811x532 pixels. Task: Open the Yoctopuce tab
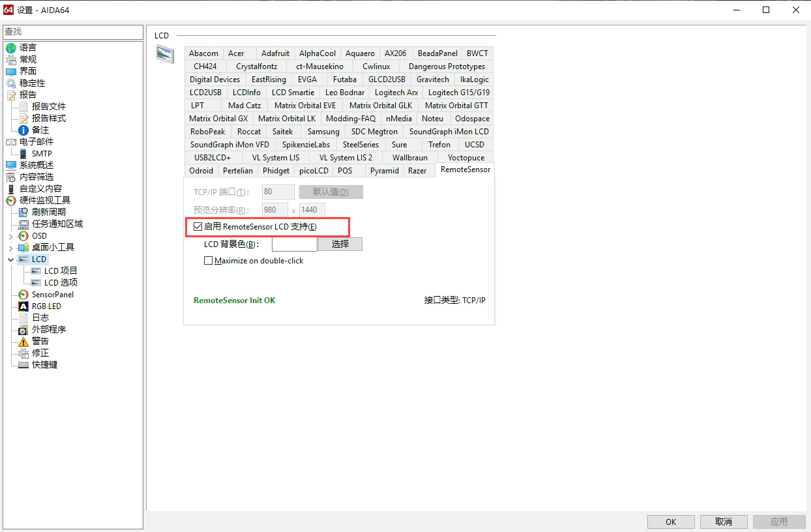tap(466, 158)
